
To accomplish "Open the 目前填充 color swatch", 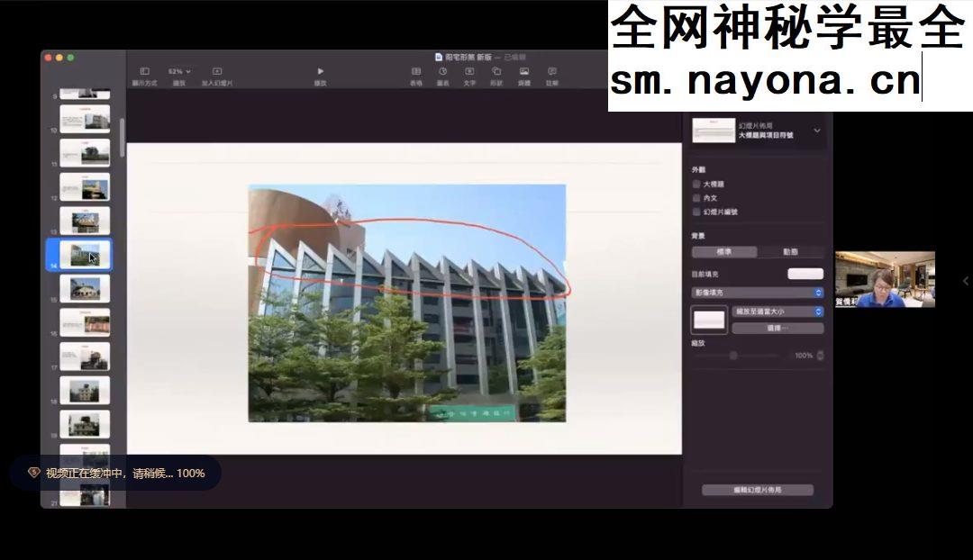I will (x=805, y=274).
